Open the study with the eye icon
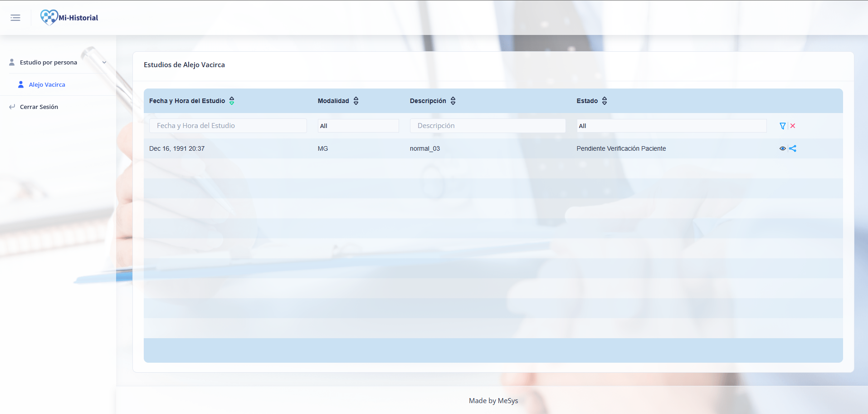Screen dimensions: 868x414 click(x=783, y=148)
